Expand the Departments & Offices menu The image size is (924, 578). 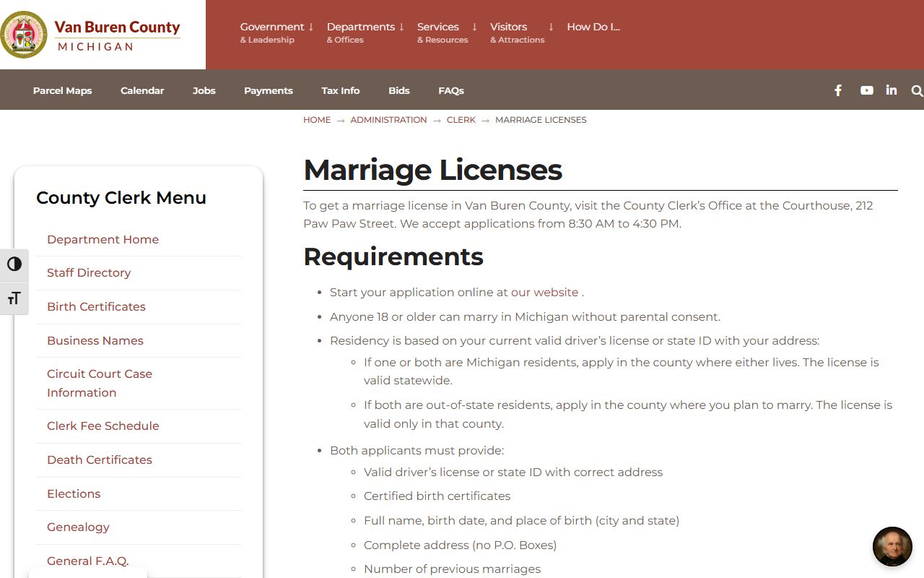[x=365, y=33]
